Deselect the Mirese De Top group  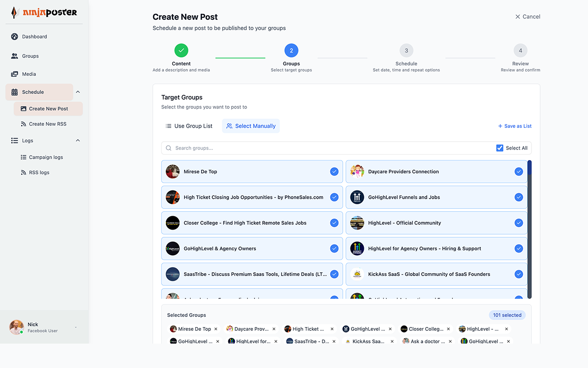[334, 171]
